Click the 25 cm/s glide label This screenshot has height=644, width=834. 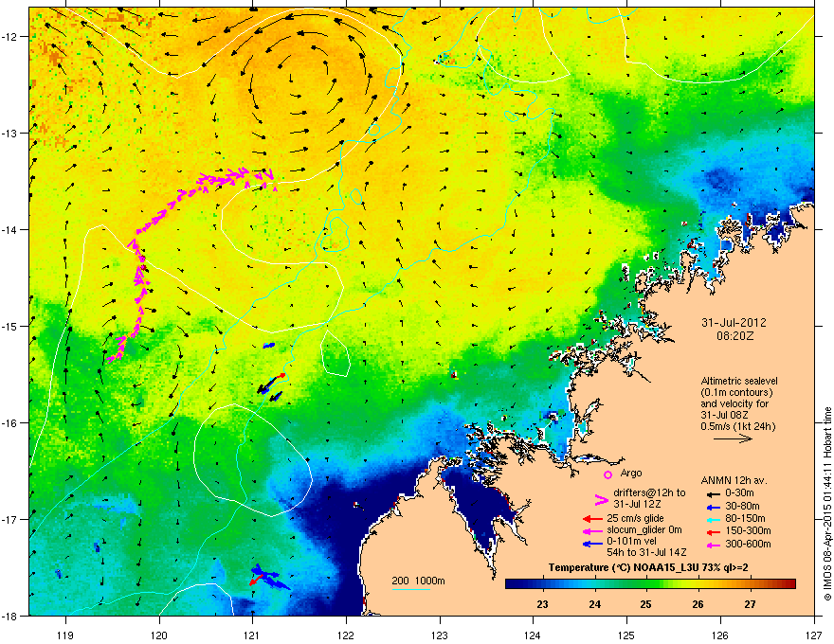point(636,518)
